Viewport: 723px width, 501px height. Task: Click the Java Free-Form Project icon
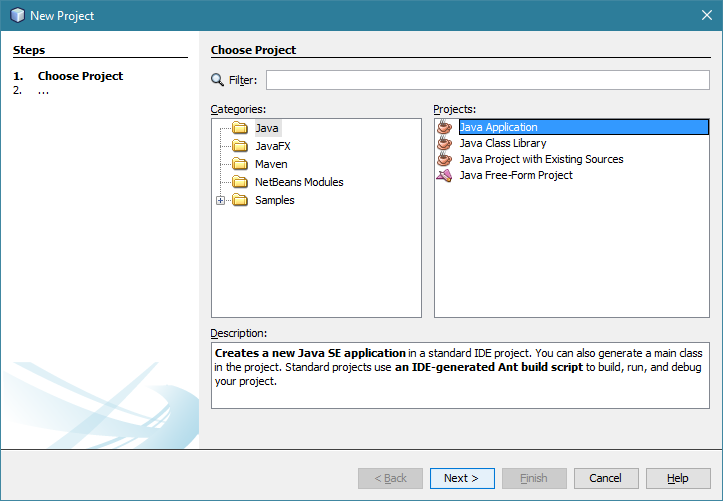click(444, 175)
